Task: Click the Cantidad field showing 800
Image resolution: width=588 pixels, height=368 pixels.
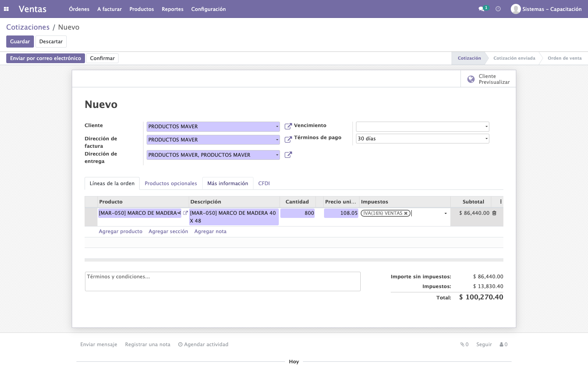Action: 298,213
